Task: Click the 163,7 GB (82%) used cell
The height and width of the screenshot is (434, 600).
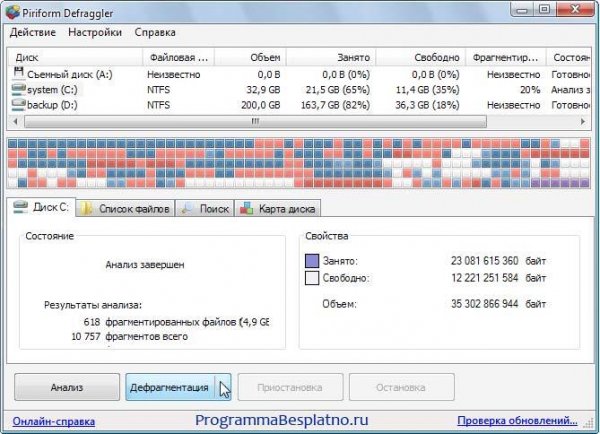Action: click(x=335, y=105)
